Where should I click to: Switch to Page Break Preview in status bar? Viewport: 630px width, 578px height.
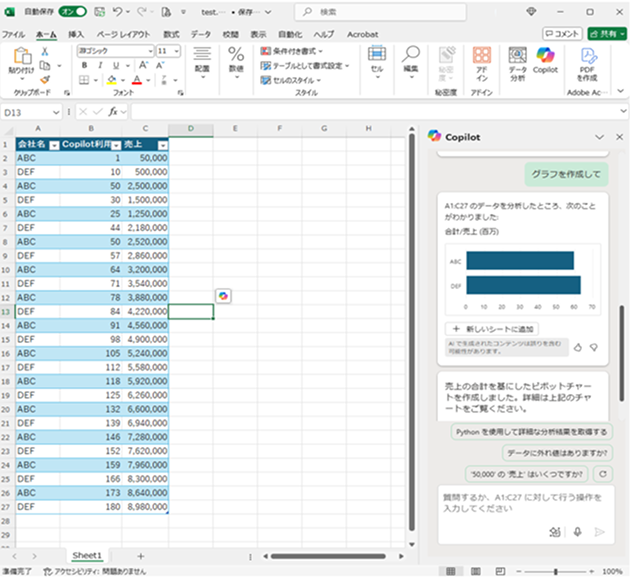point(500,571)
